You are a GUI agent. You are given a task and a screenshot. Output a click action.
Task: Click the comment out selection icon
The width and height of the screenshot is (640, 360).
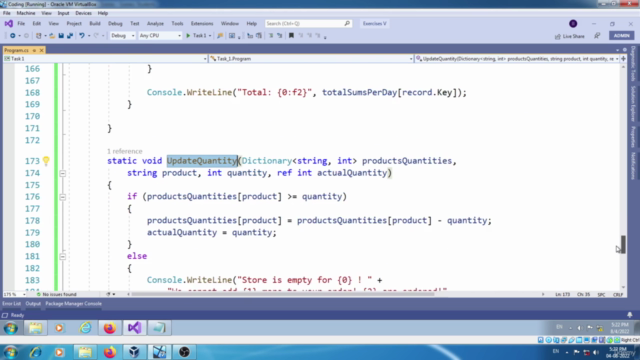tap(271, 36)
